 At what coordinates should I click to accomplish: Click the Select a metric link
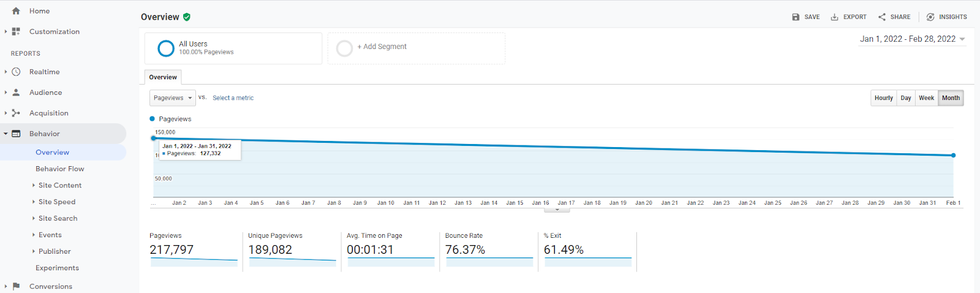(x=233, y=98)
